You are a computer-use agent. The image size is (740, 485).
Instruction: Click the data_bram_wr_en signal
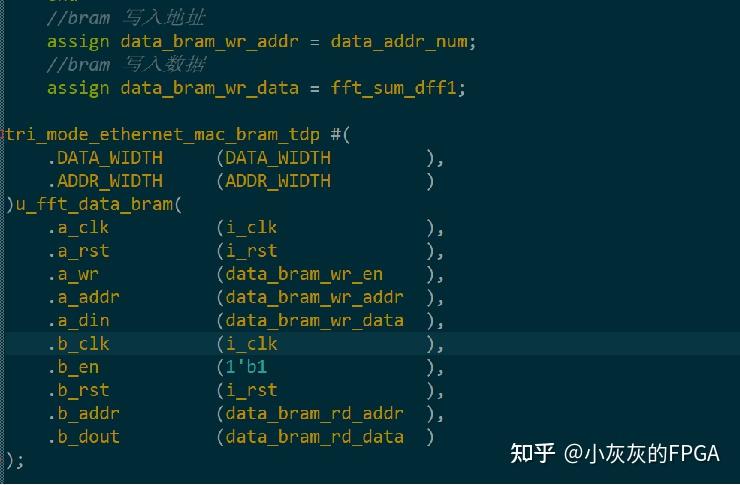pos(304,274)
